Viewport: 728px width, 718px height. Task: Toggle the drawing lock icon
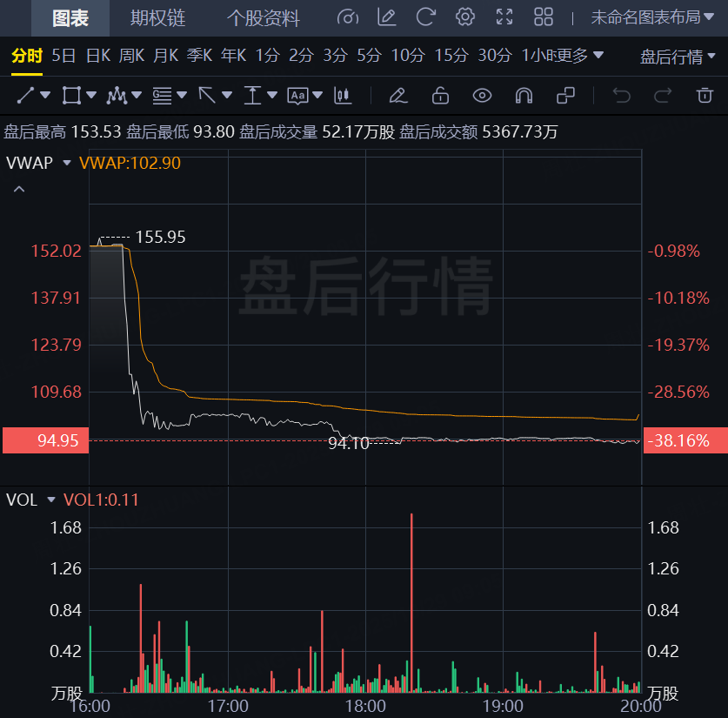440,95
